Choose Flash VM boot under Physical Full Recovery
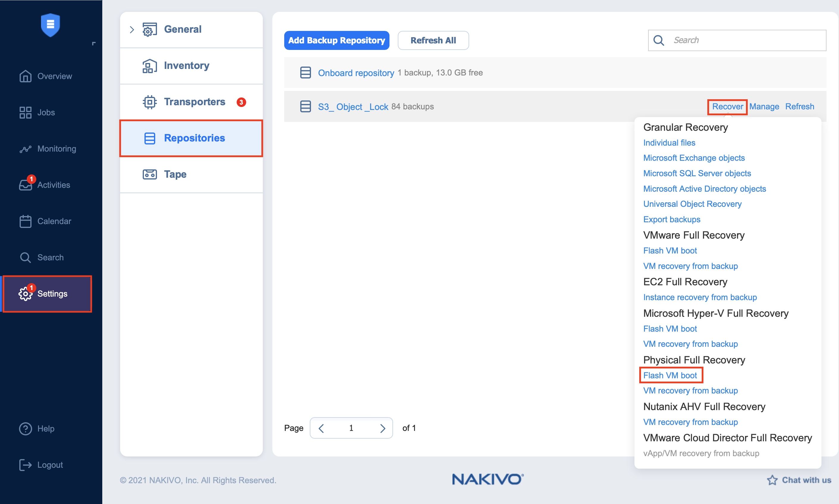 click(670, 376)
